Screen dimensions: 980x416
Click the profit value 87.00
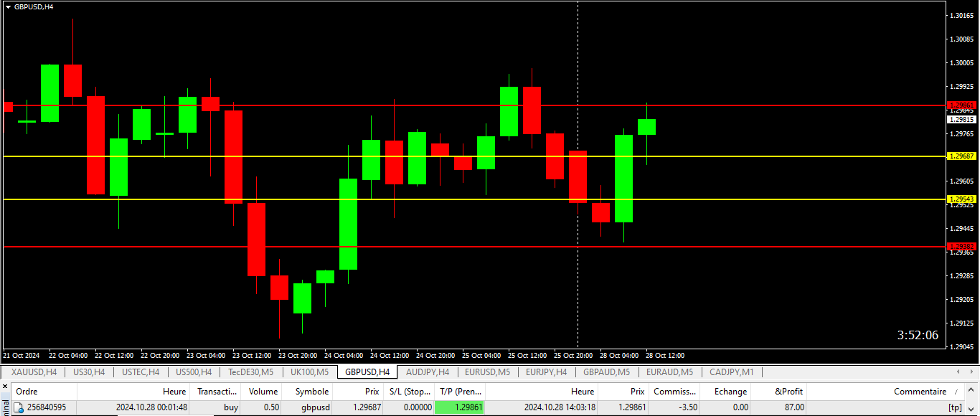[793, 407]
